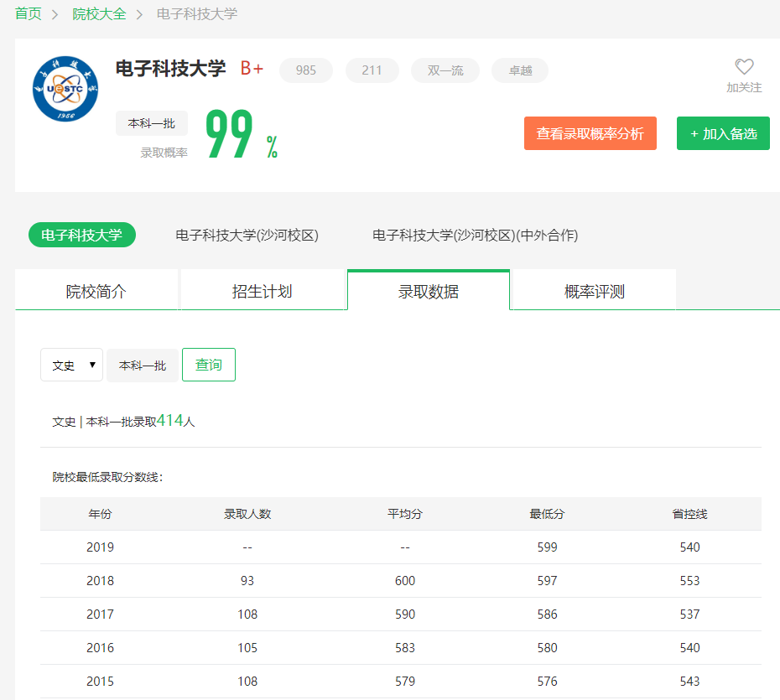Viewport: 780px width, 700px height.
Task: Switch to the 院校简介 tab
Action: click(96, 290)
